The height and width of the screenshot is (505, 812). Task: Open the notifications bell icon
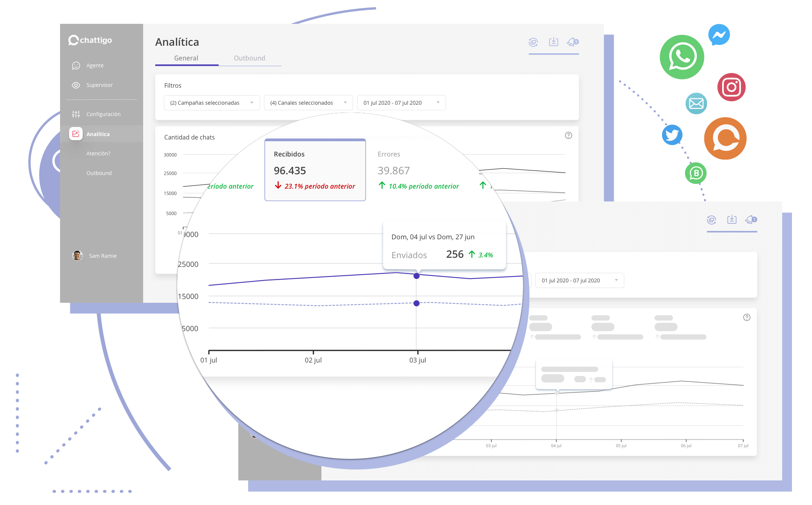click(x=573, y=42)
